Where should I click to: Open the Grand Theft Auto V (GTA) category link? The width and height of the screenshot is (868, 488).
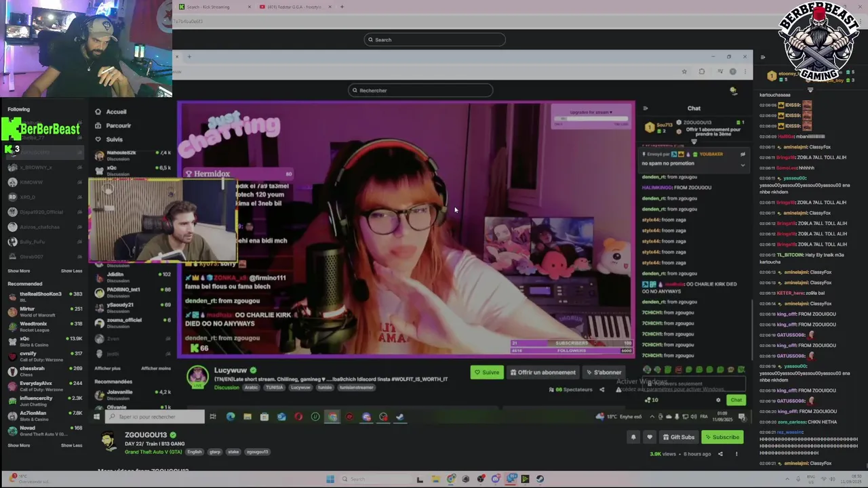[153, 451]
